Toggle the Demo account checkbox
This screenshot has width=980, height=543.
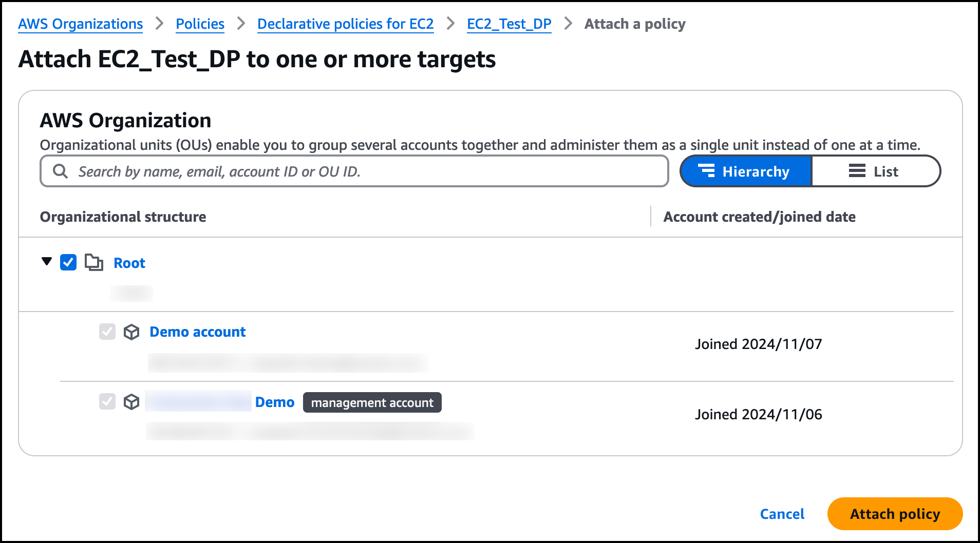click(107, 332)
